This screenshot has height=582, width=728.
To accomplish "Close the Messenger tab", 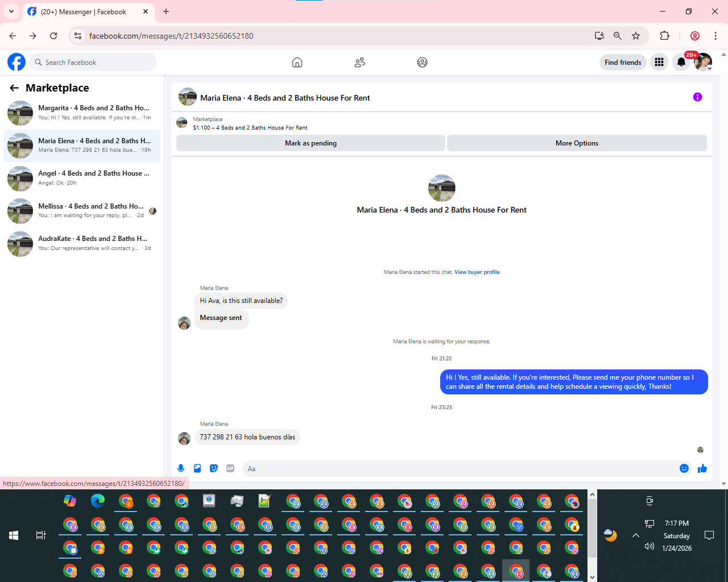I will coord(146,11).
